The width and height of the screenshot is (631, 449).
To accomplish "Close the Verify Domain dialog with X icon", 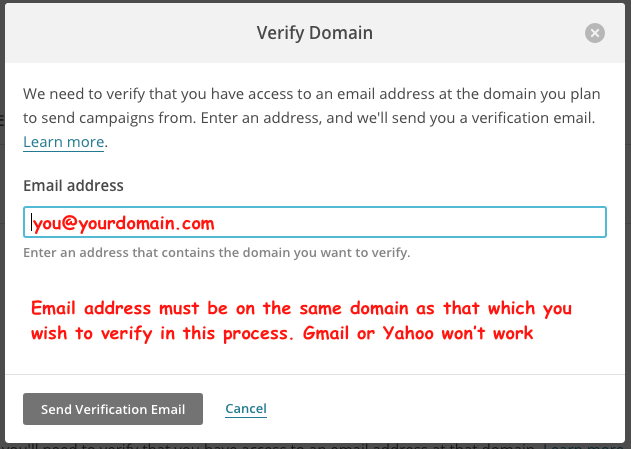I will (595, 33).
